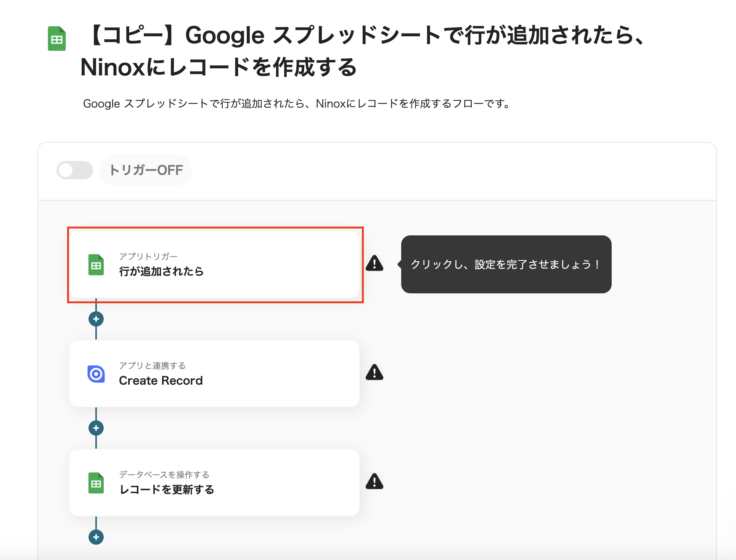Click warning icon next to 行が追加されたら step
This screenshot has width=736, height=560.
(374, 264)
